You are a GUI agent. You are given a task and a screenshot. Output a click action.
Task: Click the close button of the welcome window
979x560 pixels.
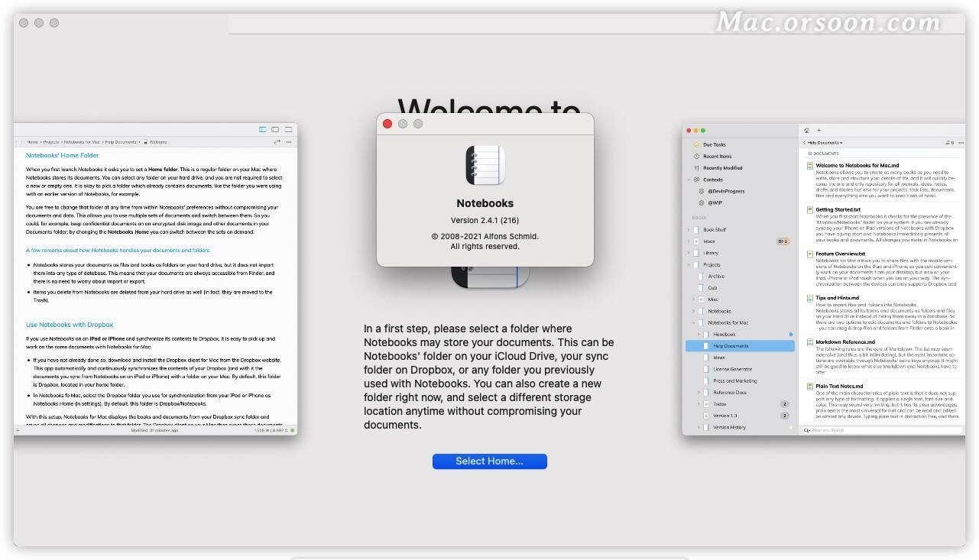point(24,23)
